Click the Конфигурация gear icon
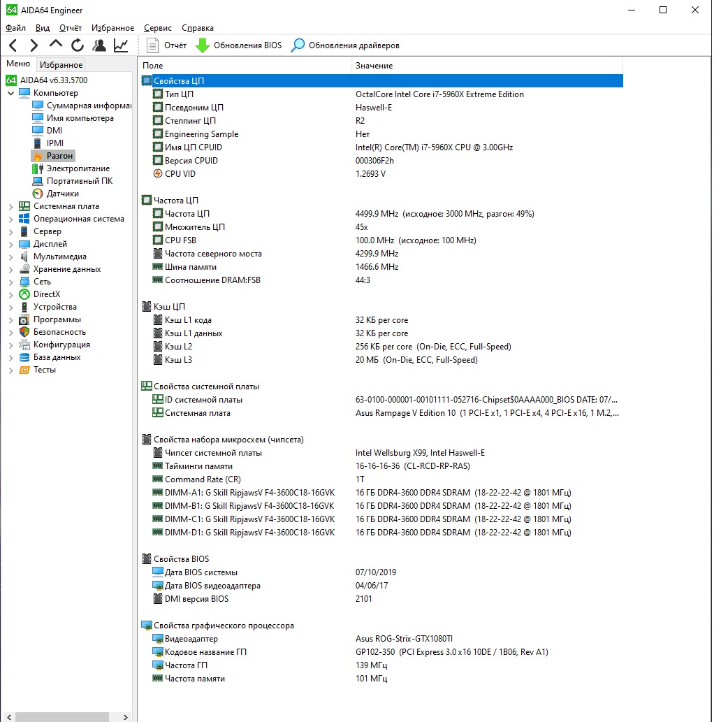Screen dimensions: 728x722 [24, 345]
